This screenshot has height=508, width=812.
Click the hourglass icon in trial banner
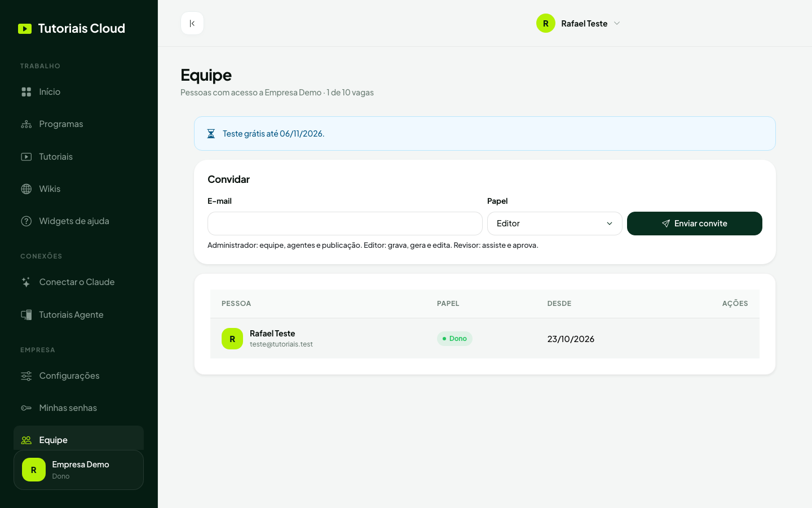point(211,134)
